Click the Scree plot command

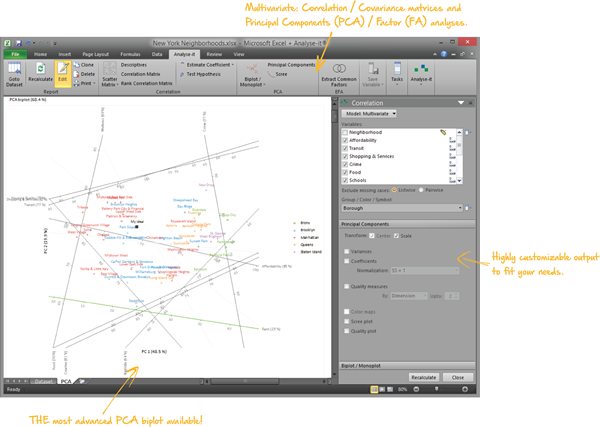pyautogui.click(x=277, y=74)
